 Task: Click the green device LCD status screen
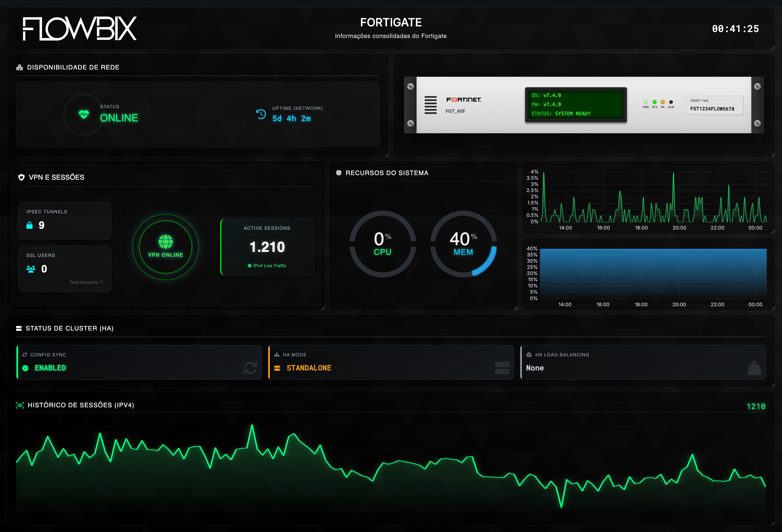click(x=576, y=105)
